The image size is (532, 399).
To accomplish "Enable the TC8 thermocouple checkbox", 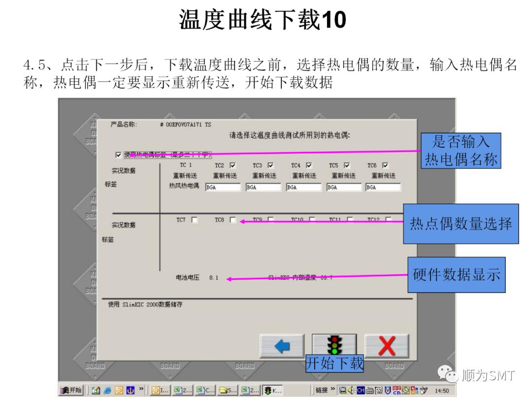I will (233, 220).
